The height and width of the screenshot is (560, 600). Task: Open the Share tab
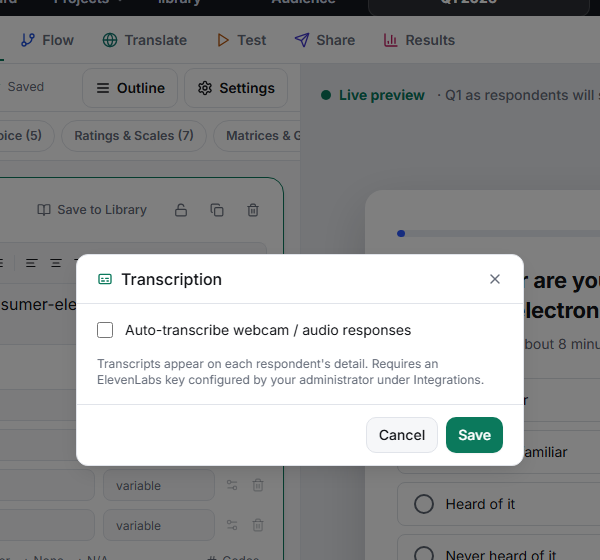[324, 40]
